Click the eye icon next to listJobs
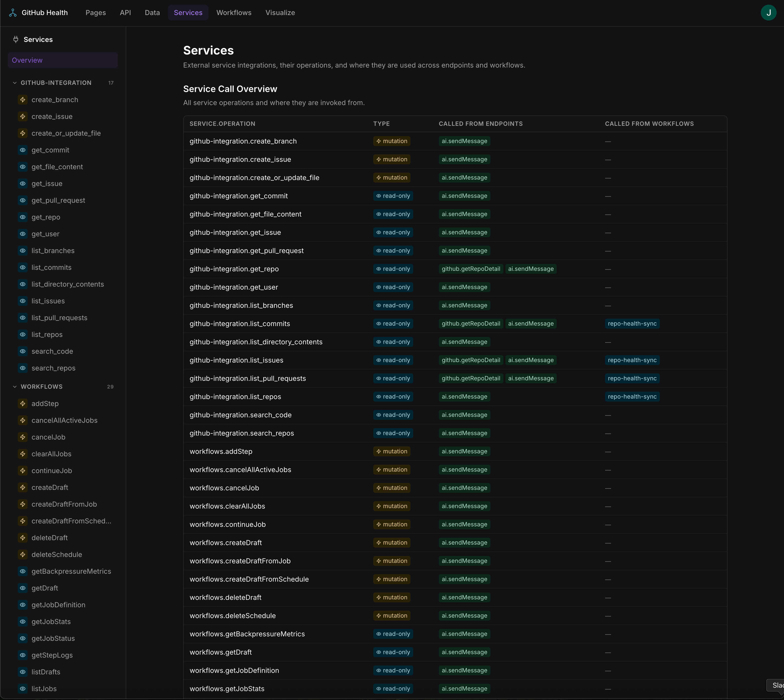784x700 pixels. [23, 689]
